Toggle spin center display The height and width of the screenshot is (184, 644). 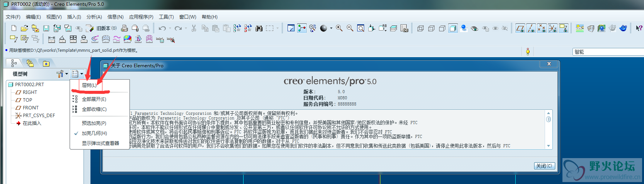point(302,28)
